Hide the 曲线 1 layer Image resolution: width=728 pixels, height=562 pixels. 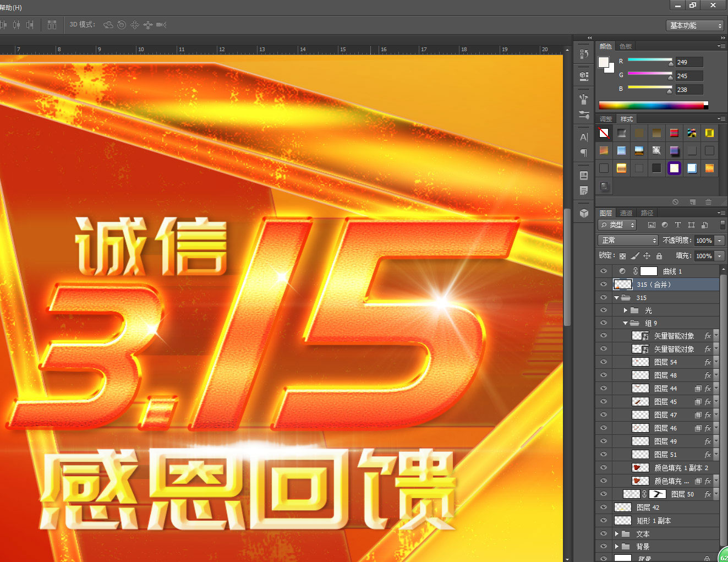coord(604,271)
